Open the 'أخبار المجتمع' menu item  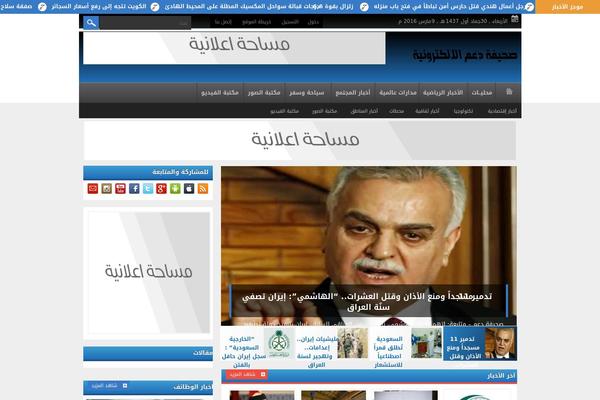[x=353, y=93]
